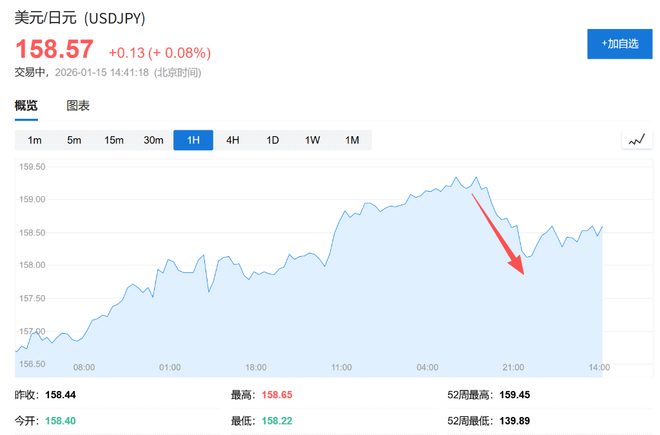The width and height of the screenshot is (660, 435).
Task: Choose the 1W period button
Action: (312, 140)
